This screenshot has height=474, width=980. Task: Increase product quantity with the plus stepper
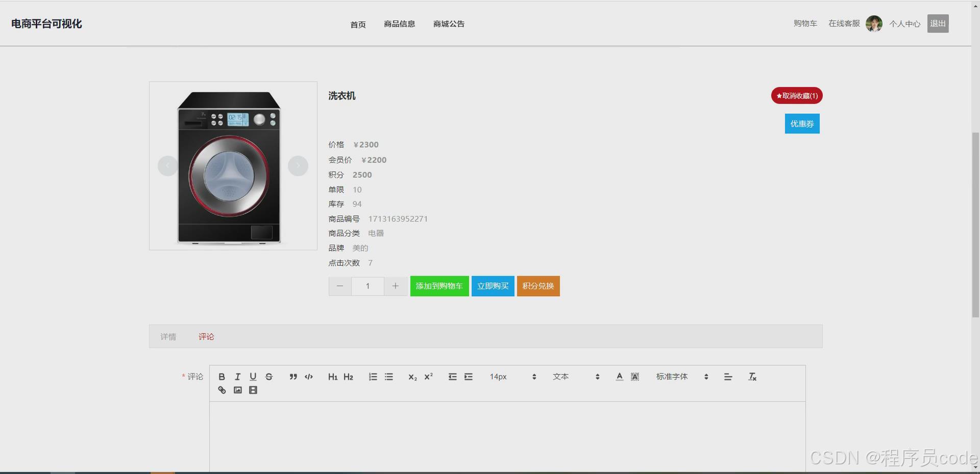[395, 286]
